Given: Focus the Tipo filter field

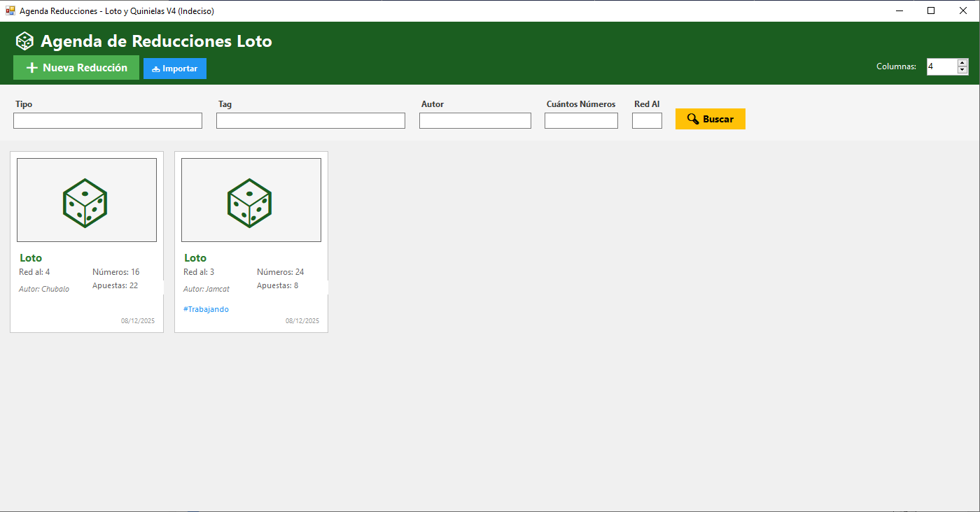Looking at the screenshot, I should [108, 121].
